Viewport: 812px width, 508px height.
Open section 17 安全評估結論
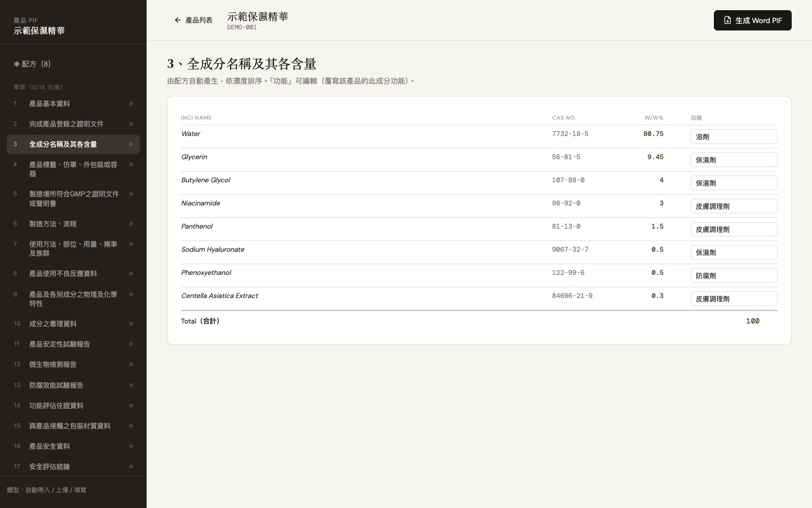73,467
